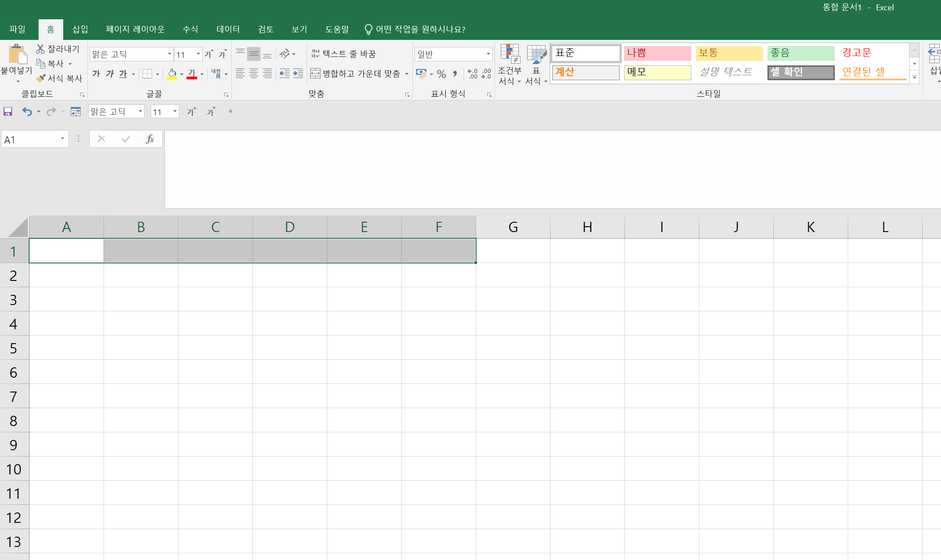The image size is (941, 560).
Task: Open the Name Box dropdown arrow
Action: click(62, 139)
